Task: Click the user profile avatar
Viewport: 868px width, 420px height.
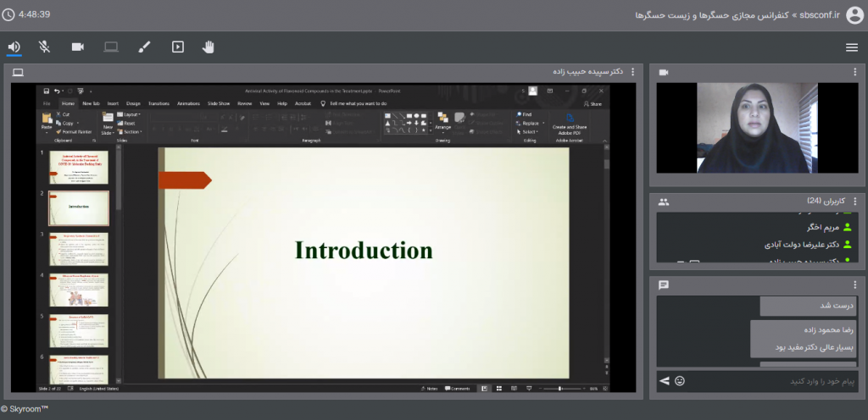Action: 854,14
